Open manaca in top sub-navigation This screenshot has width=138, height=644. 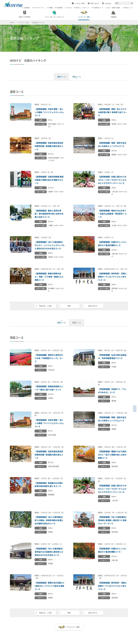pos(68,8)
